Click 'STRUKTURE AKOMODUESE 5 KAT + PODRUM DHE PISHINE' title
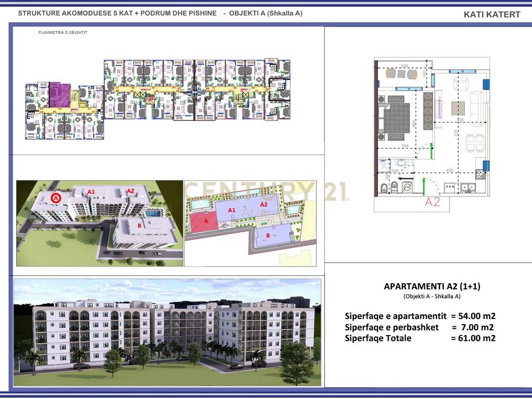Viewport: 532px width, 399px height. (117, 13)
